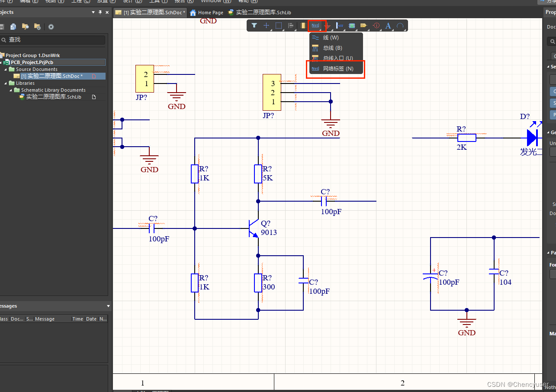
Task: Click the document status icon for SchLib
Action: (x=94, y=97)
